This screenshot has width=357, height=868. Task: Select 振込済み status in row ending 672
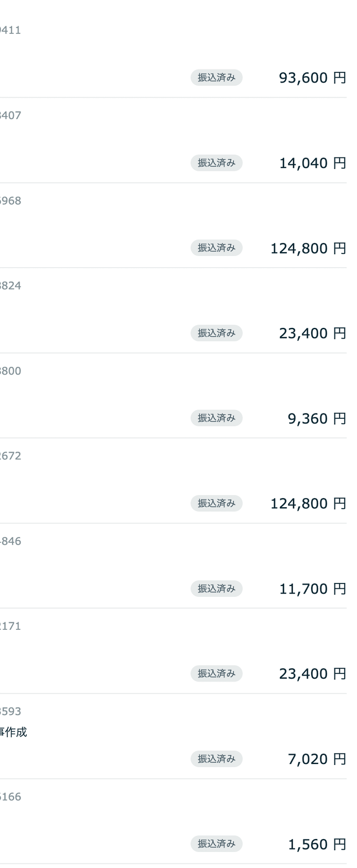click(216, 504)
